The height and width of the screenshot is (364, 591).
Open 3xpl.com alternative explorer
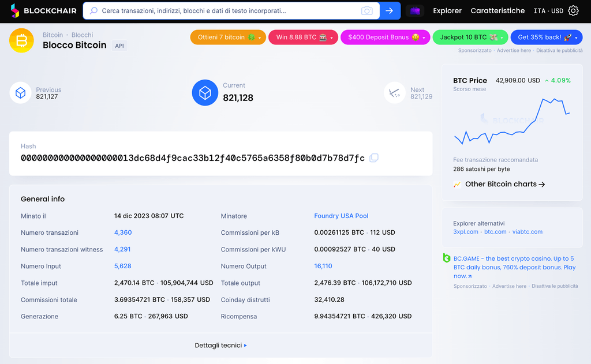coord(466,232)
